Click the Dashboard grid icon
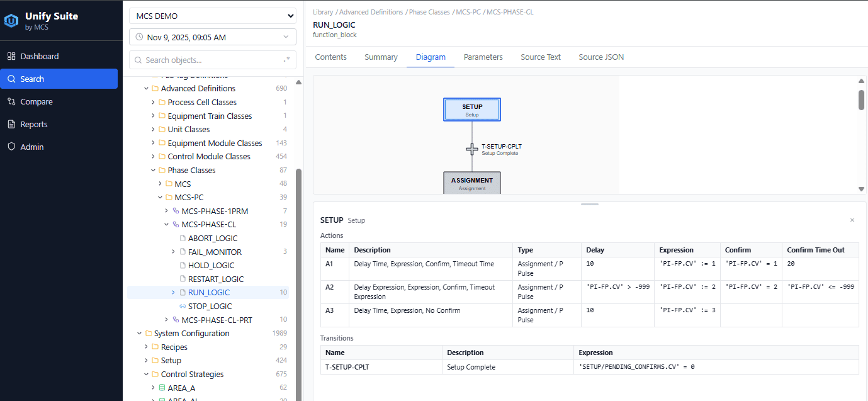 click(x=11, y=56)
